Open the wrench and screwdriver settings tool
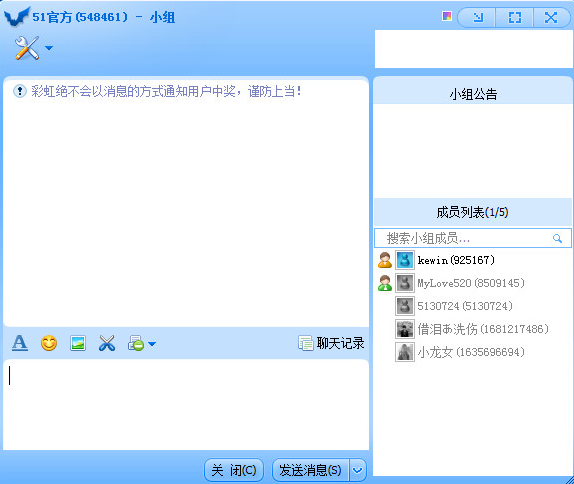574x484 pixels. click(x=27, y=48)
